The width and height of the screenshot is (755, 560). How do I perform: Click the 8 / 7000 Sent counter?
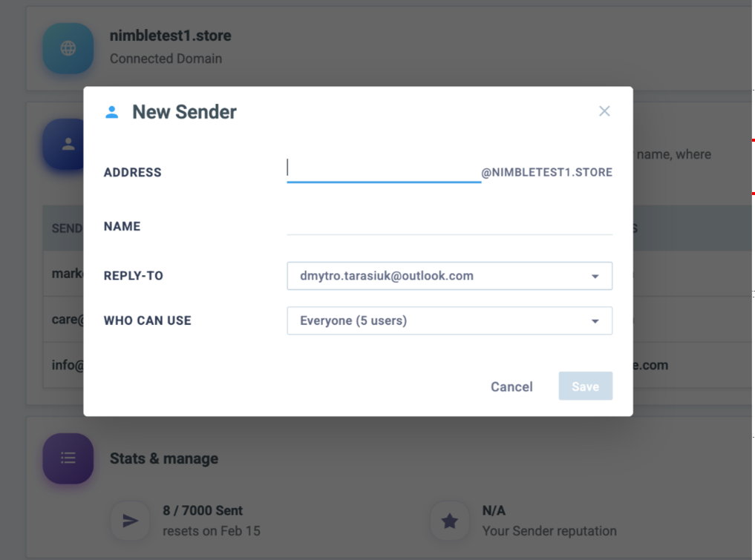click(203, 510)
